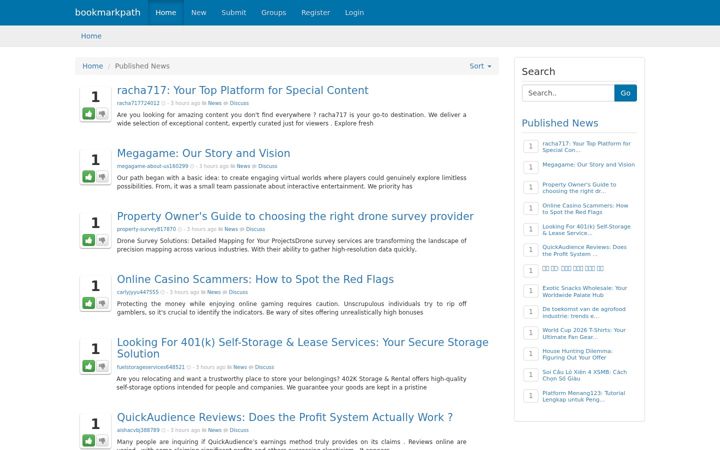Downvote the Property Owner's Guide post
The image size is (720, 450).
point(102,240)
